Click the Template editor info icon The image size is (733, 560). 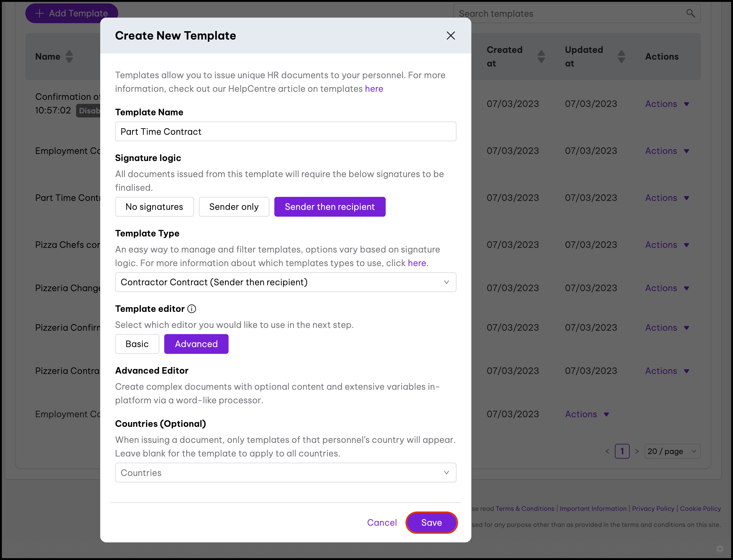[192, 309]
